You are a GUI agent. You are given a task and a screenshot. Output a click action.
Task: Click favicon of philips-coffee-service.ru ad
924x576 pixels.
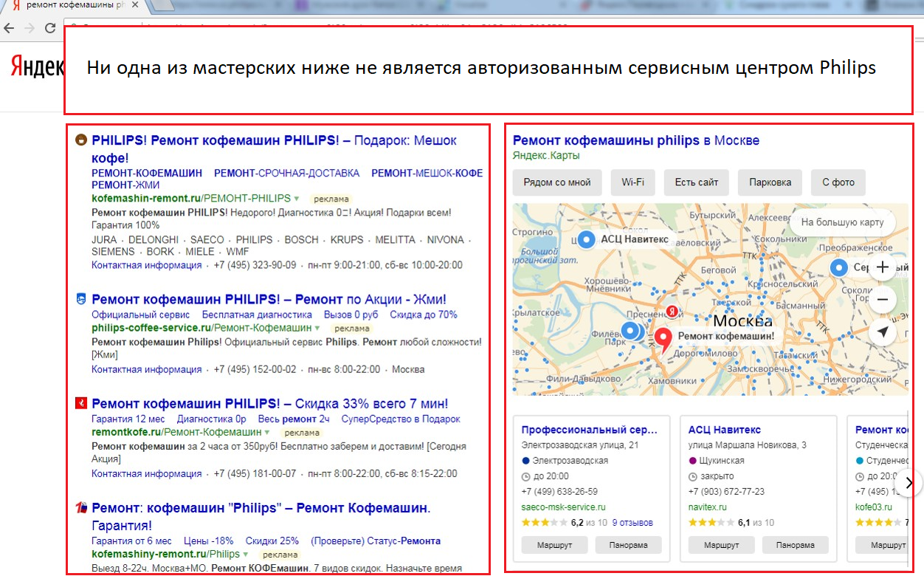click(x=82, y=299)
